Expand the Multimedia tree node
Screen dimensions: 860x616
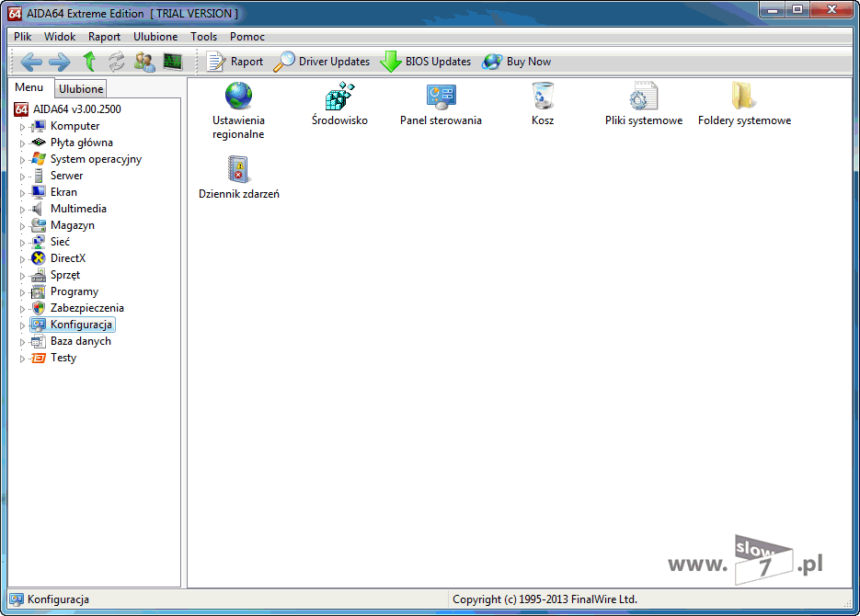[22, 210]
